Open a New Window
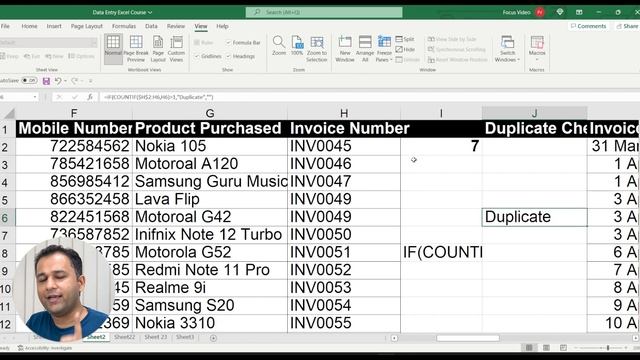 pyautogui.click(x=345, y=48)
